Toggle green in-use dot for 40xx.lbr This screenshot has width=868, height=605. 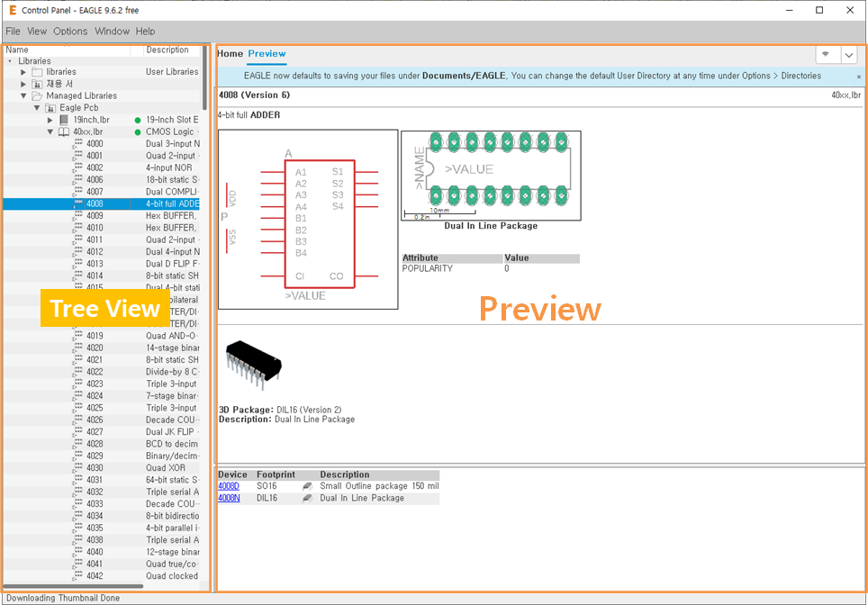(138, 132)
